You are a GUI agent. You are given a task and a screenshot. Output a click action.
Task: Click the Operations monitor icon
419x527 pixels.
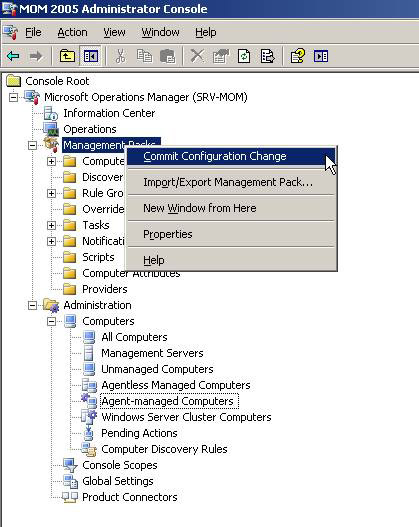[51, 129]
